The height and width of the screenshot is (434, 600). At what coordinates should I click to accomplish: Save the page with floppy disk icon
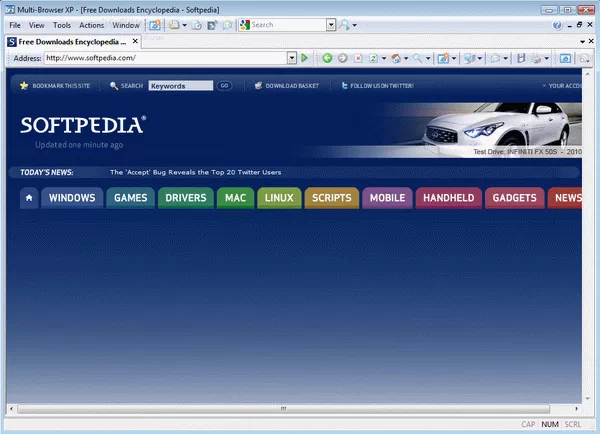521,58
